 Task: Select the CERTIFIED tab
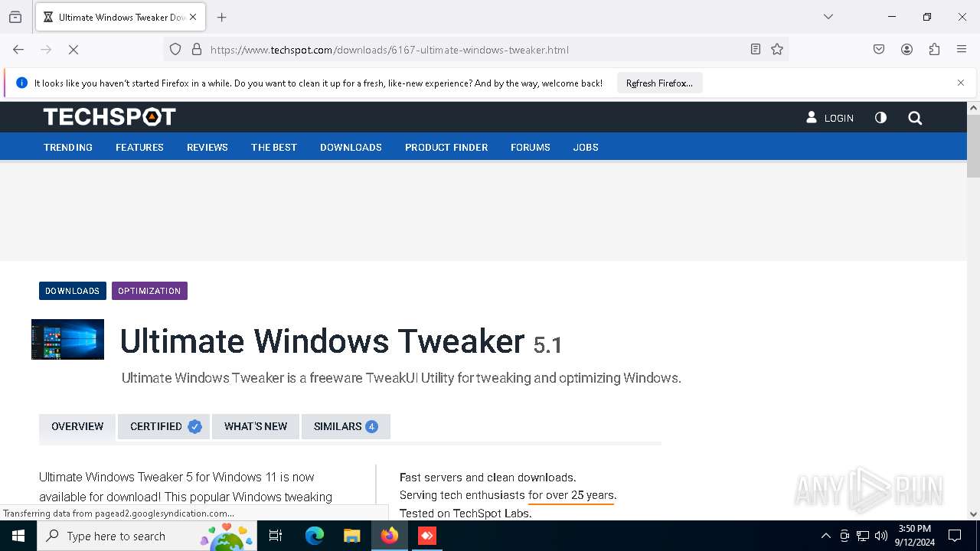[x=164, y=427]
